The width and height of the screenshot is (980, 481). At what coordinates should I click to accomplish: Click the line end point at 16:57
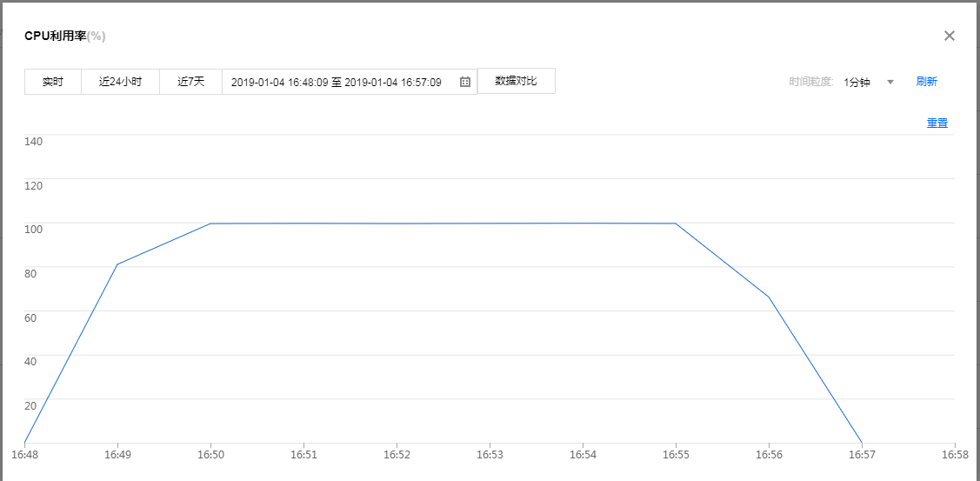862,443
